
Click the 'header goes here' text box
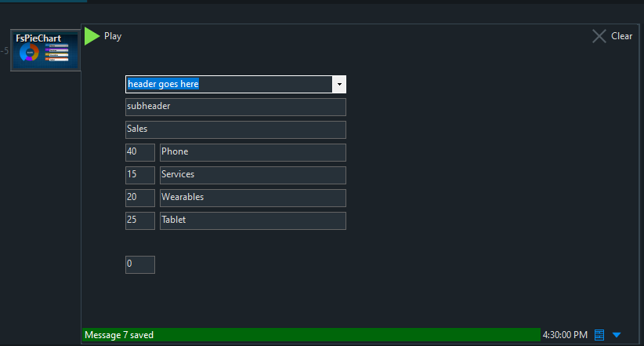coord(229,85)
